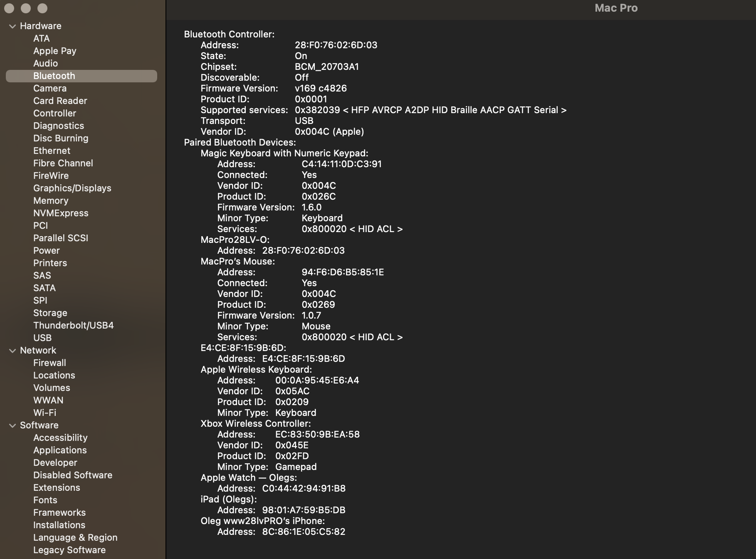This screenshot has width=756, height=559.
Task: Select Firewall under Network
Action: 50,363
